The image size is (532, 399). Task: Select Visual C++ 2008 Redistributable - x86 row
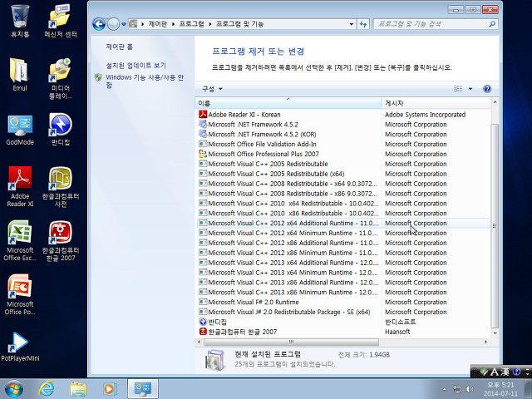point(342,194)
